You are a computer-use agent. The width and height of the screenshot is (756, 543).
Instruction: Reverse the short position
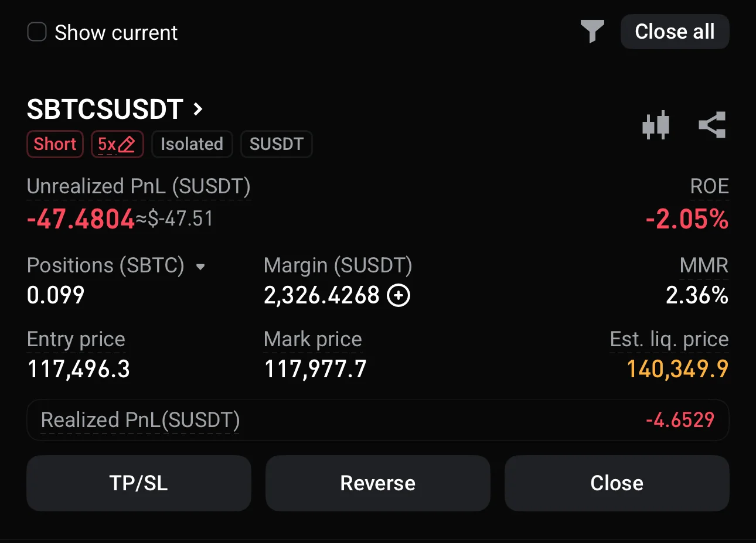(x=377, y=483)
